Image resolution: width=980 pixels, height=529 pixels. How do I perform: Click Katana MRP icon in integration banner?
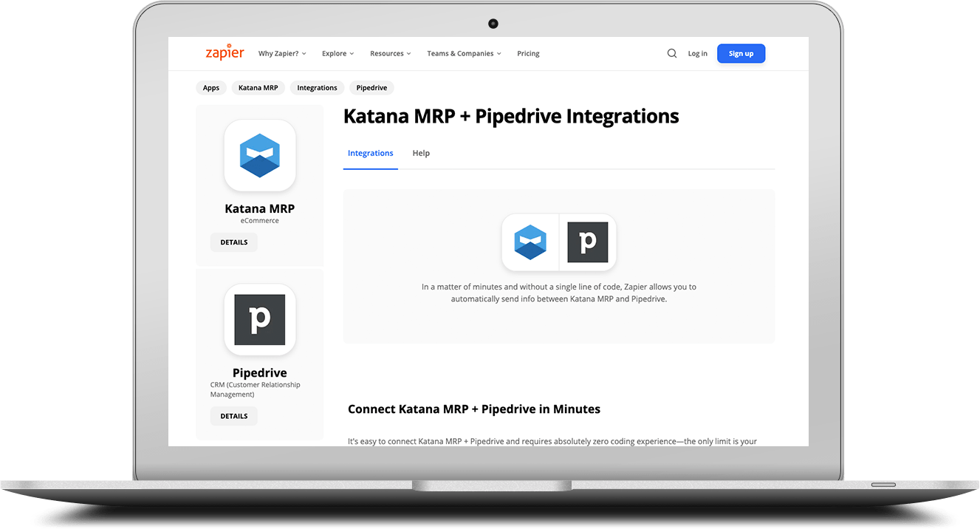click(530, 242)
